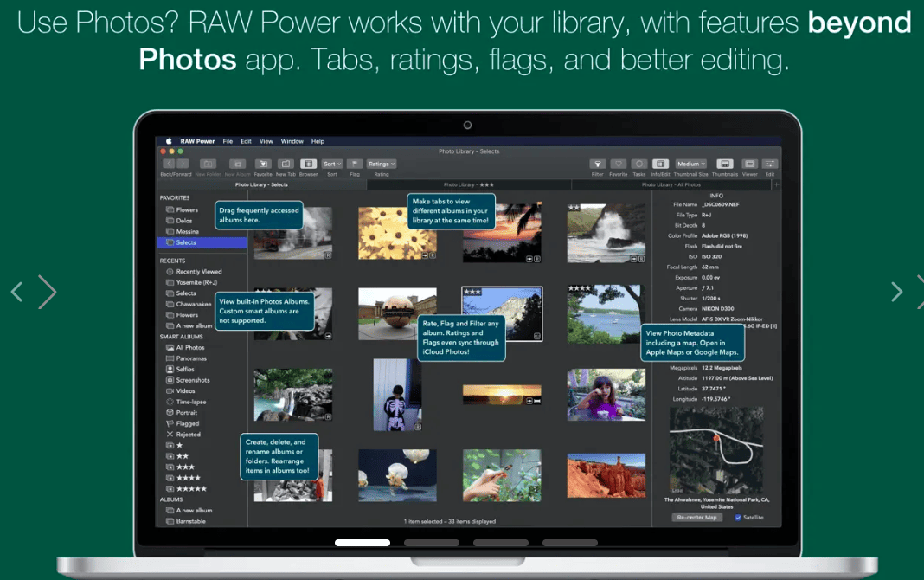Click the File Name value _DSC0609.NEF
924x580 pixels.
point(720,204)
